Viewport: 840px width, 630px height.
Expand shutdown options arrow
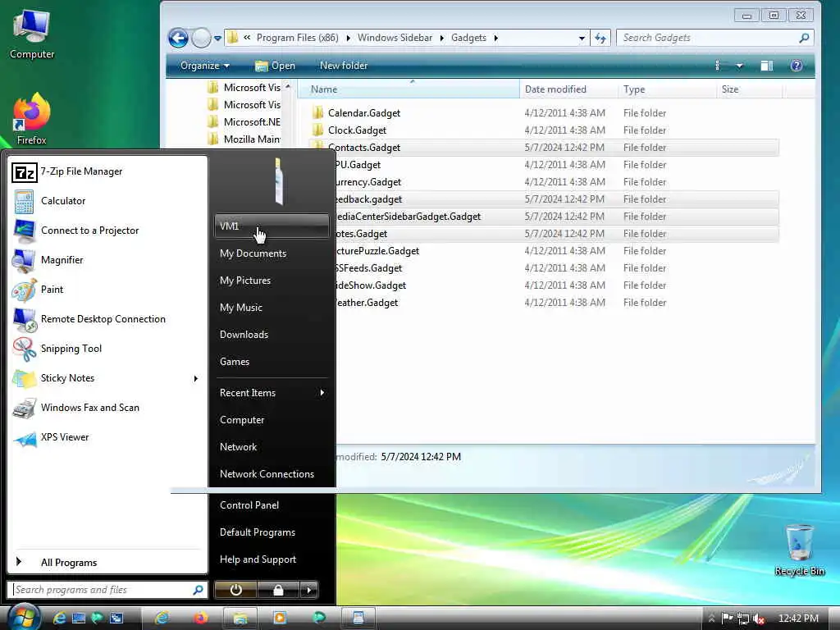pos(309,590)
